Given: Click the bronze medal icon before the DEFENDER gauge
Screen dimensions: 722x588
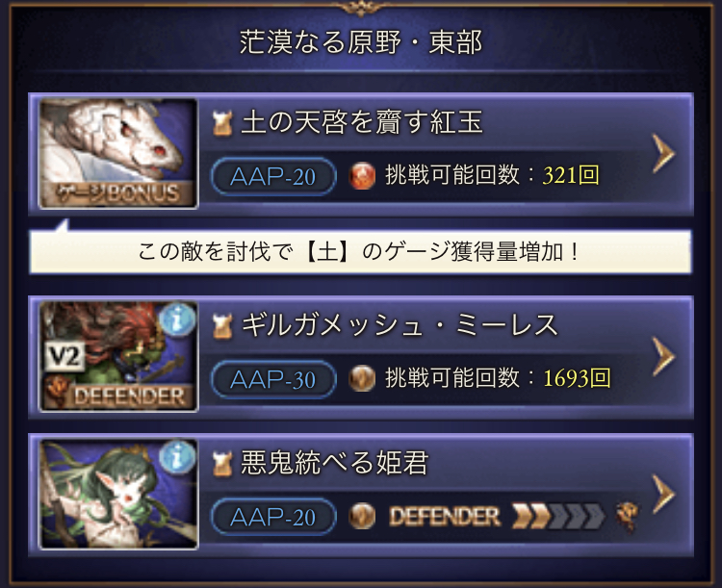Looking at the screenshot, I should coord(362,516).
